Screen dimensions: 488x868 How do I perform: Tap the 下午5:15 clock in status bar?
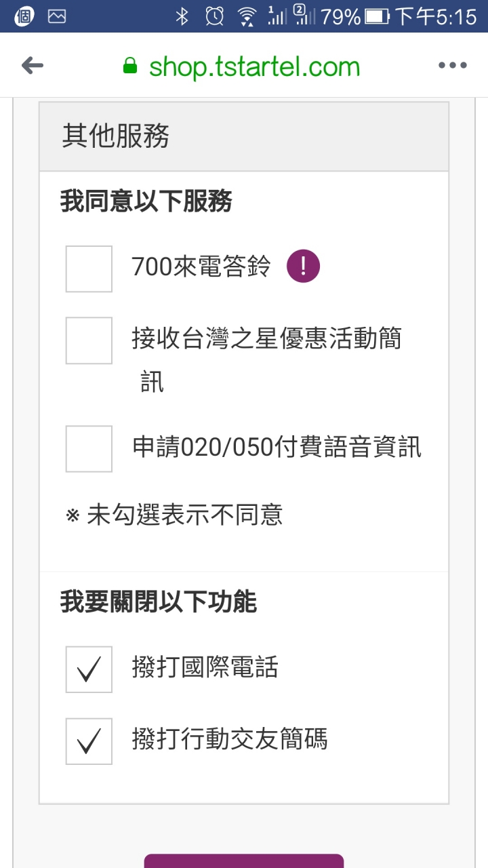click(x=435, y=16)
